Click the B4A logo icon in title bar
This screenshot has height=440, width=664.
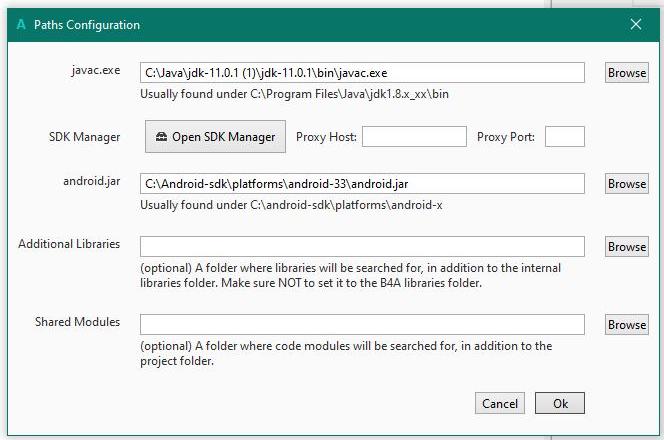pyautogui.click(x=20, y=24)
